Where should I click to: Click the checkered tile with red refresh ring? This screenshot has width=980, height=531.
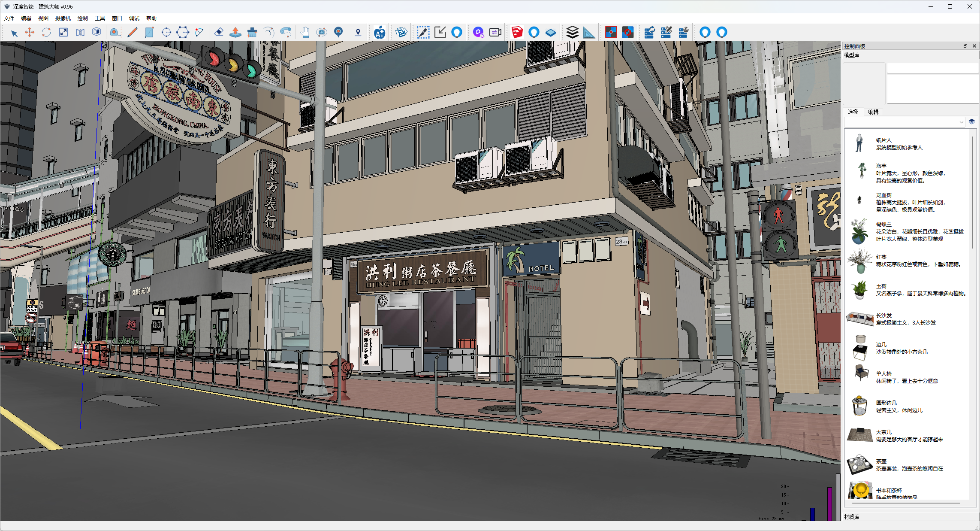(x=628, y=33)
